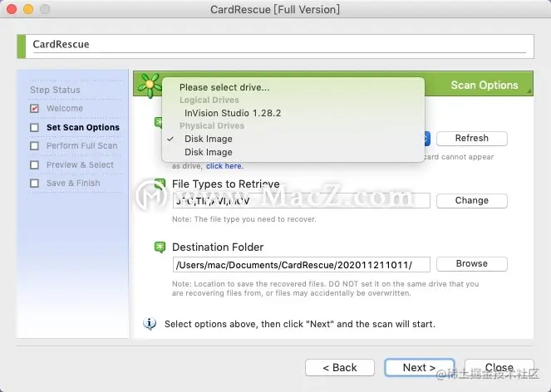Toggle the Welcome step checkbox
Image resolution: width=551 pixels, height=392 pixels.
34,108
